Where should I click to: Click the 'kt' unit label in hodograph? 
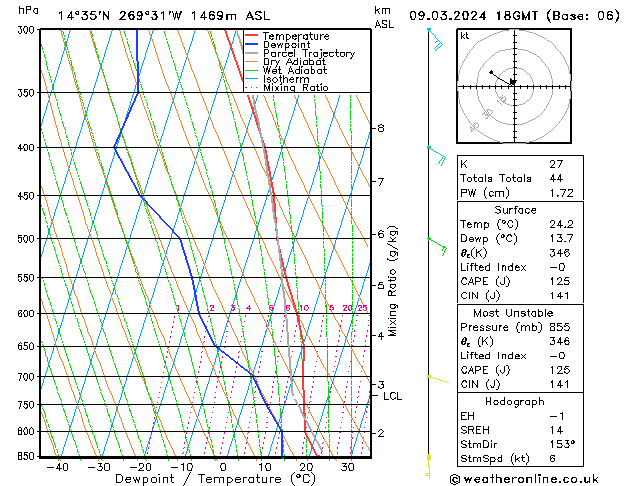pyautogui.click(x=464, y=36)
